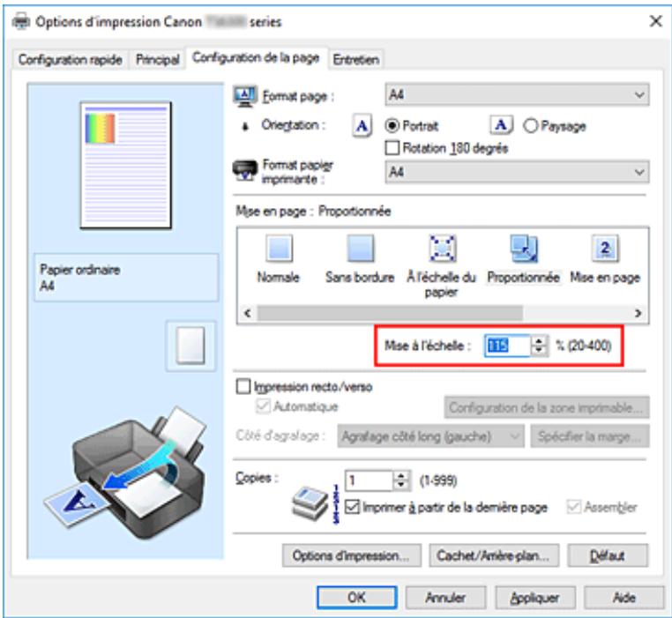This screenshot has width=672, height=618.
Task: Enable Impression recto/verso checkbox
Action: click(243, 386)
